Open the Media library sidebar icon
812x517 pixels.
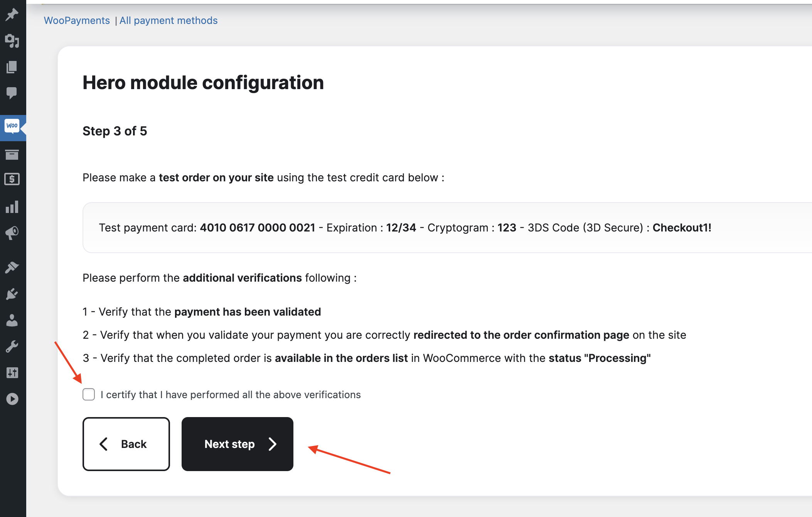click(12, 41)
